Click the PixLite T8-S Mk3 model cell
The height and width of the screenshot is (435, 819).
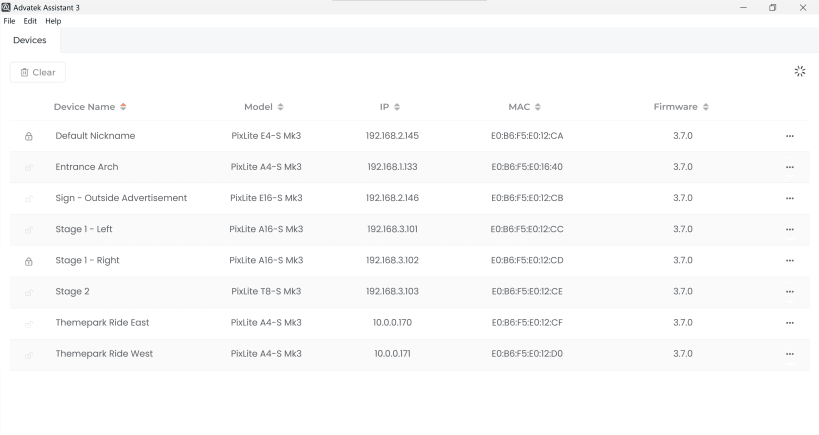tap(266, 291)
